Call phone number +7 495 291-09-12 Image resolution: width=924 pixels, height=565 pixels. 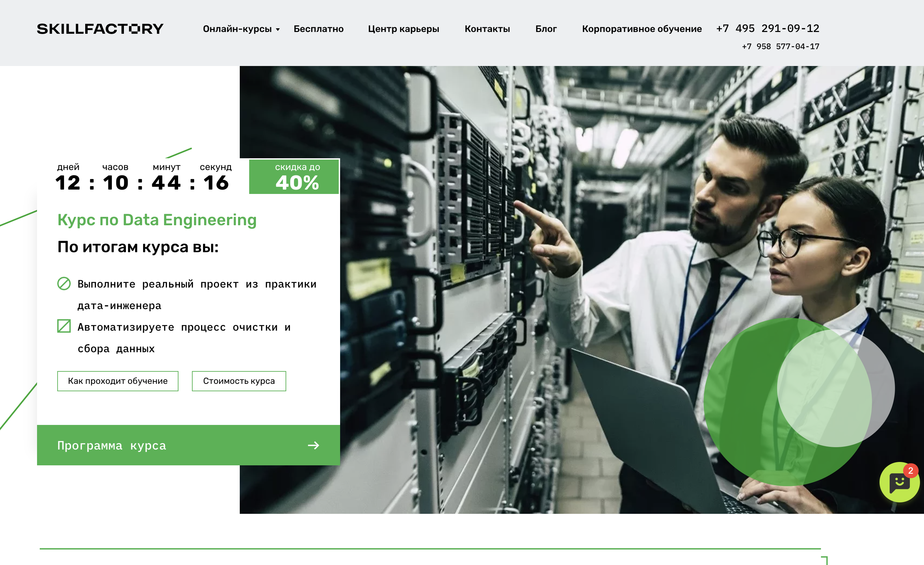768,29
